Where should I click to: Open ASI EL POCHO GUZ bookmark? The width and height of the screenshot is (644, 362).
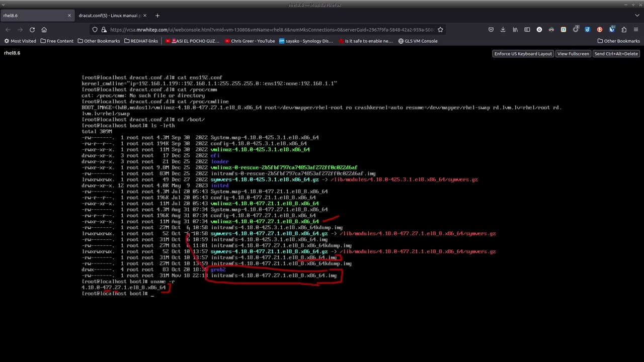(193, 41)
